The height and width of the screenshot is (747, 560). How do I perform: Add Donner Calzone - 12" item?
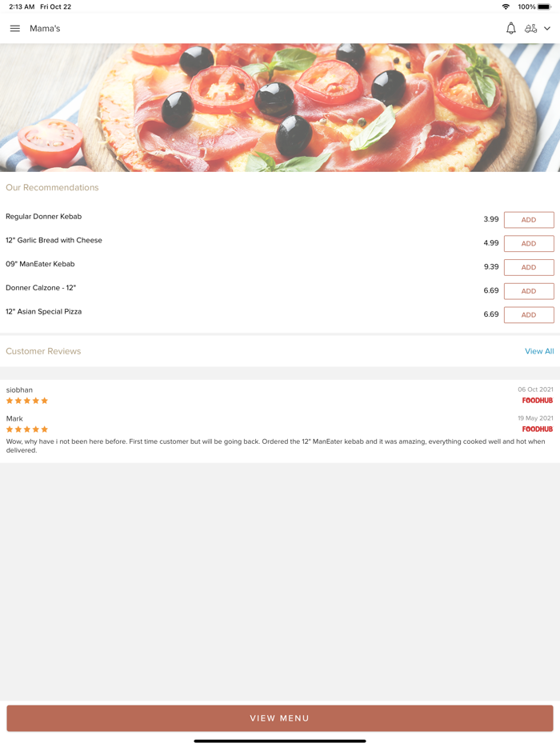529,291
